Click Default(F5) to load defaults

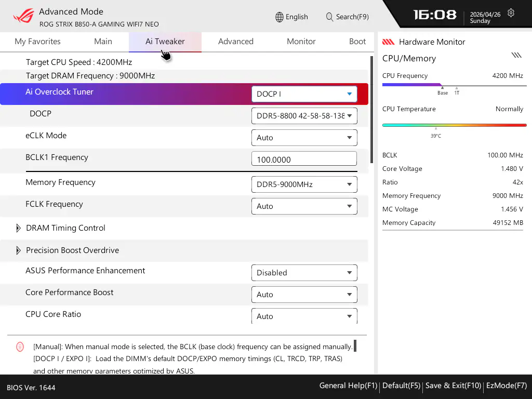[402, 386]
